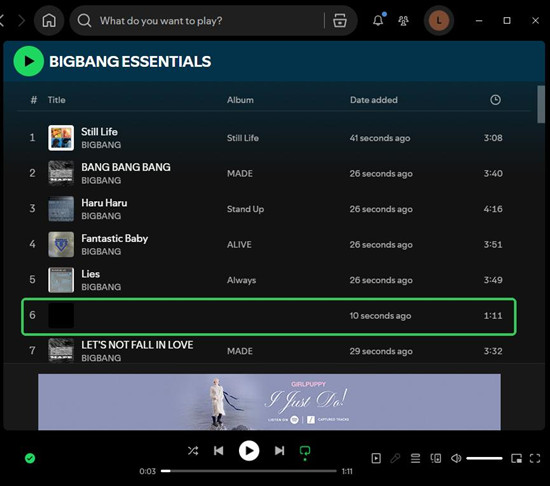Toggle shuffle in player bar
This screenshot has height=486, width=550.
[x=193, y=451]
